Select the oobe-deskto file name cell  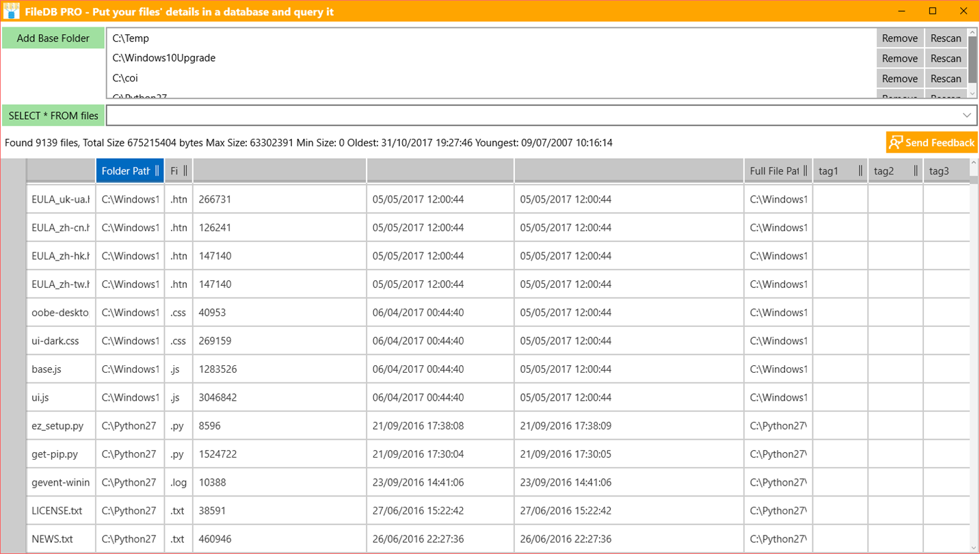[61, 313]
